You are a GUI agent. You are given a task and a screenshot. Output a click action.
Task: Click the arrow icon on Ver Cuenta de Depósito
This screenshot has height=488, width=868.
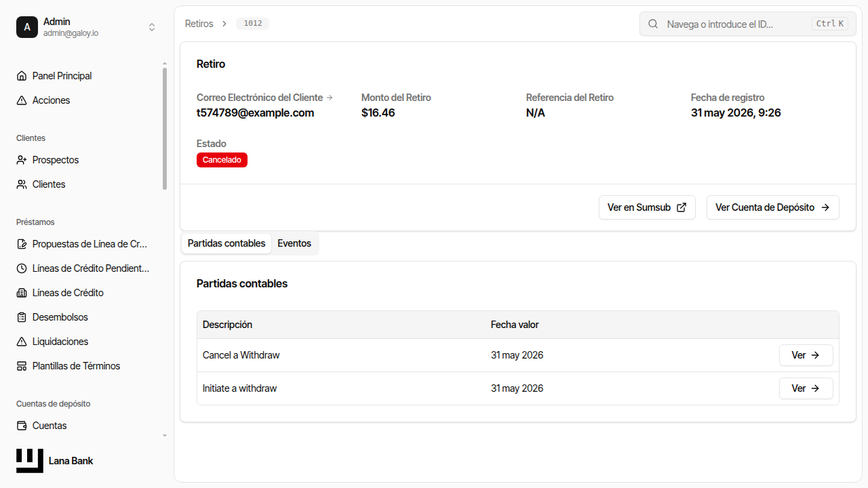click(x=825, y=207)
